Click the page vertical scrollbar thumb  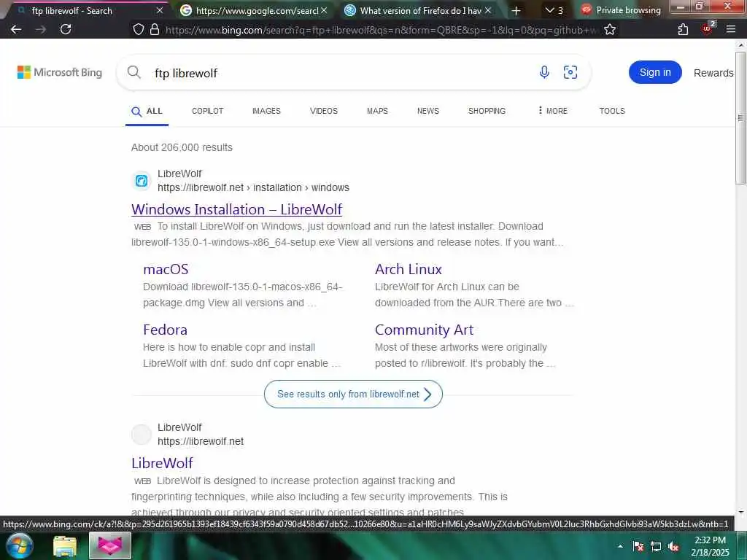click(740, 118)
